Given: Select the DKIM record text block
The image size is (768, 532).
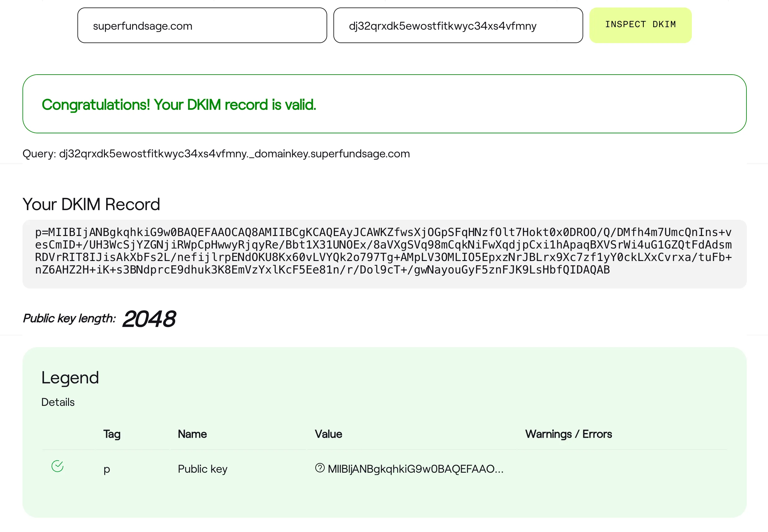Looking at the screenshot, I should [x=383, y=251].
